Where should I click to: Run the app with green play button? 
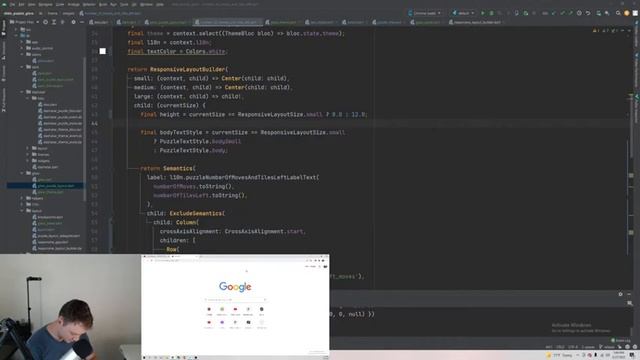coord(483,13)
